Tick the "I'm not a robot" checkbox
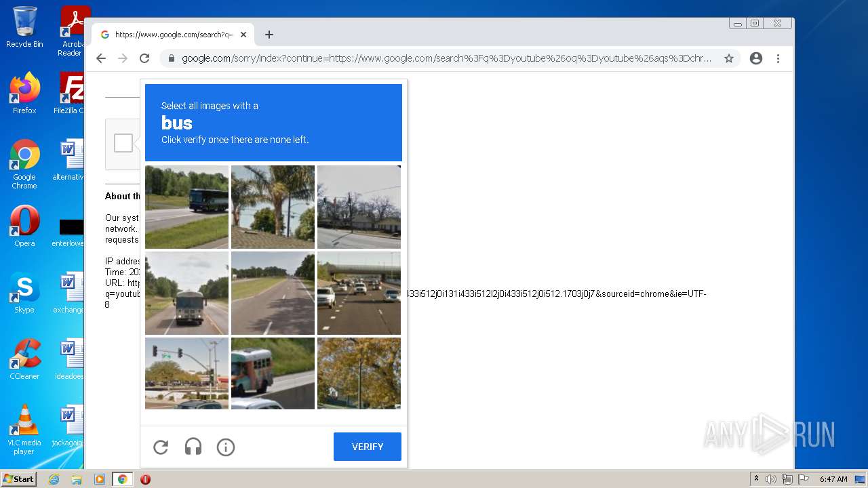The image size is (868, 488). click(x=123, y=143)
